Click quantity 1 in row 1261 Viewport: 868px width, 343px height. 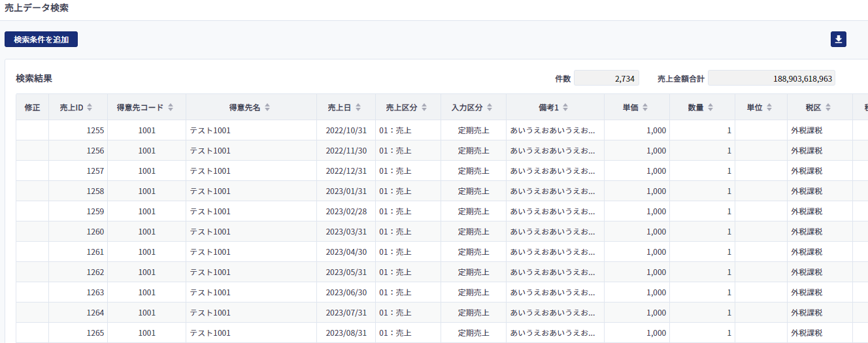point(729,252)
